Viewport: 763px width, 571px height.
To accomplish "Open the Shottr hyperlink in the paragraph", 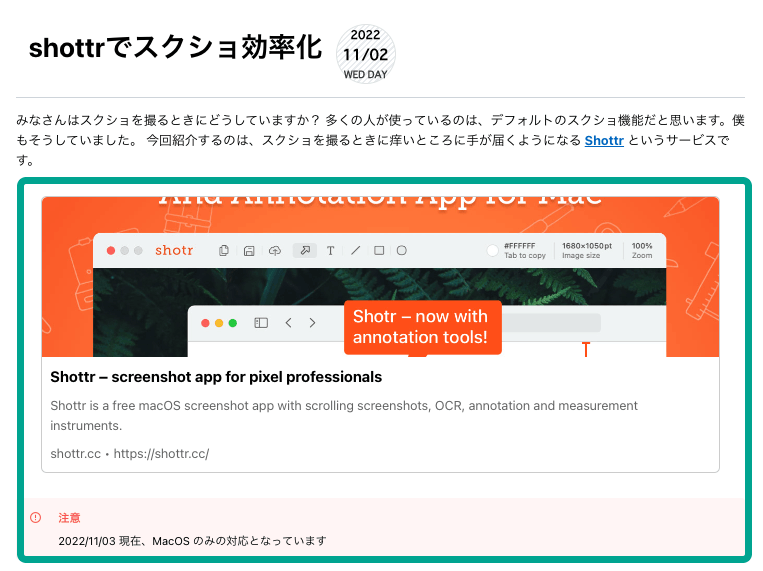I will pyautogui.click(x=604, y=141).
